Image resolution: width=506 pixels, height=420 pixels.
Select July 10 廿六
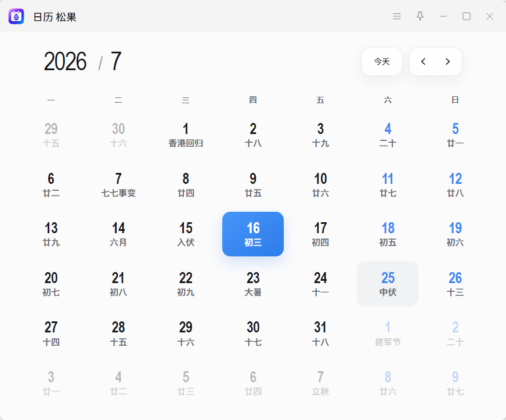(320, 185)
